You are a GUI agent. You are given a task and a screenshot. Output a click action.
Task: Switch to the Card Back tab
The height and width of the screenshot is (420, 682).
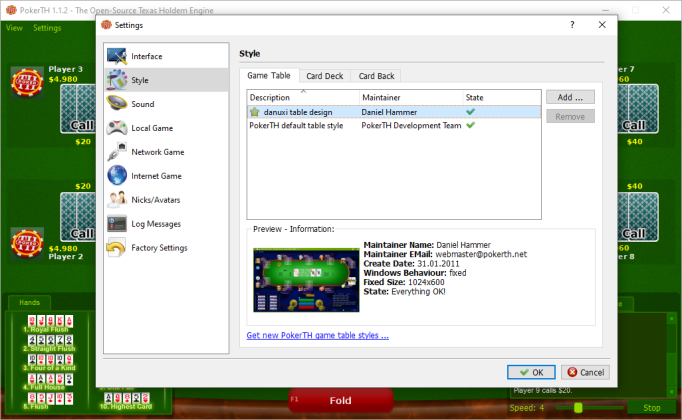point(376,76)
